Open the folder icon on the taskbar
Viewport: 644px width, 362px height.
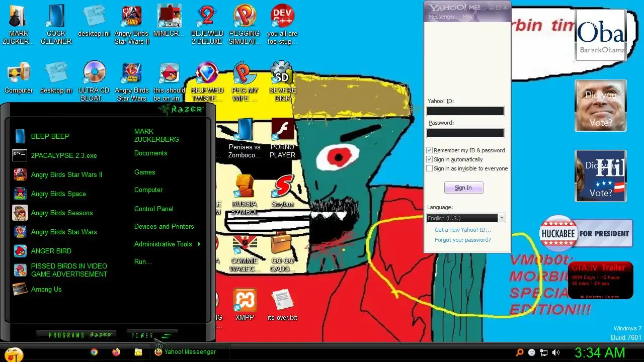(138, 352)
